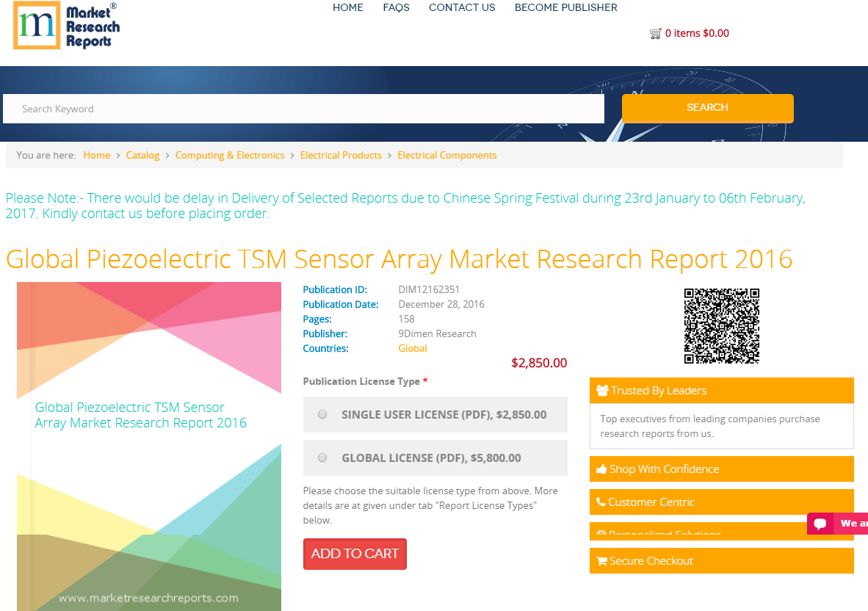Click the phone icon beside Customer Centric
The image size is (868, 611).
tap(601, 502)
